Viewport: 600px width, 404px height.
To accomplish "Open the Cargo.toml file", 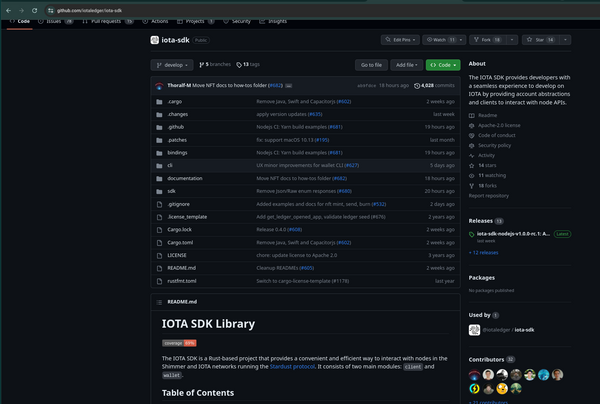I will pyautogui.click(x=180, y=243).
